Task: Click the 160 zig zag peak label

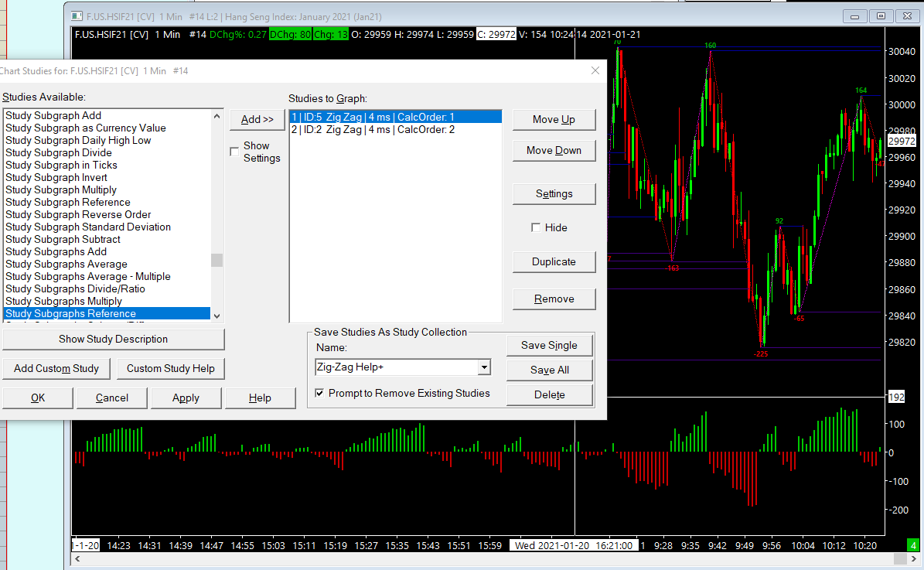Action: [x=710, y=46]
